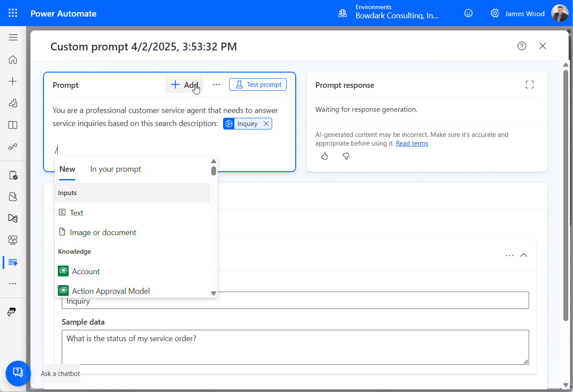
Task: Click the Create plus icon in sidebar
Action: (x=13, y=81)
